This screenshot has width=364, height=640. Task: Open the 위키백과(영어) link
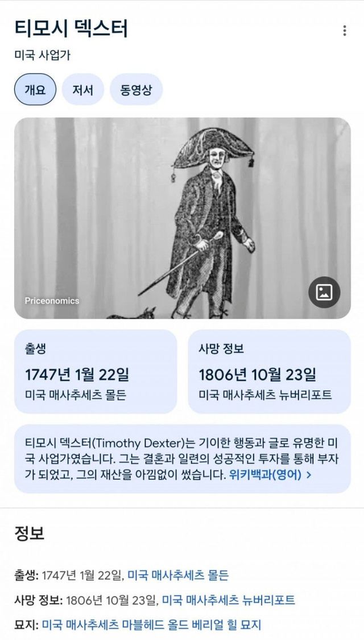click(x=266, y=475)
